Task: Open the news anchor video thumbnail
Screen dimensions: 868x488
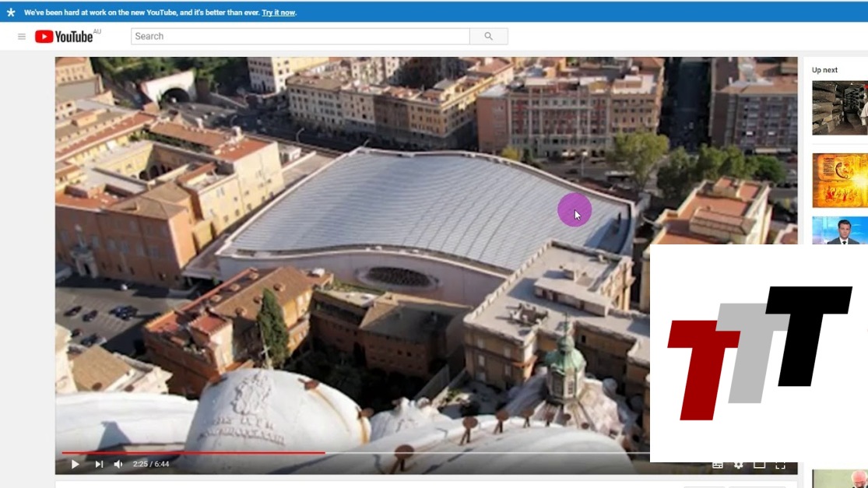Action: tap(839, 230)
